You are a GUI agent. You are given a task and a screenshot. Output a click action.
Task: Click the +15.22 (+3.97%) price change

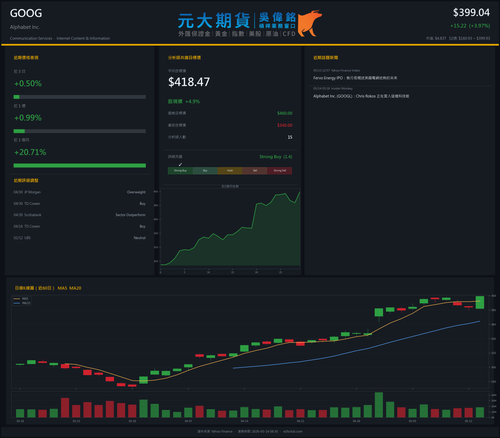[x=470, y=26]
